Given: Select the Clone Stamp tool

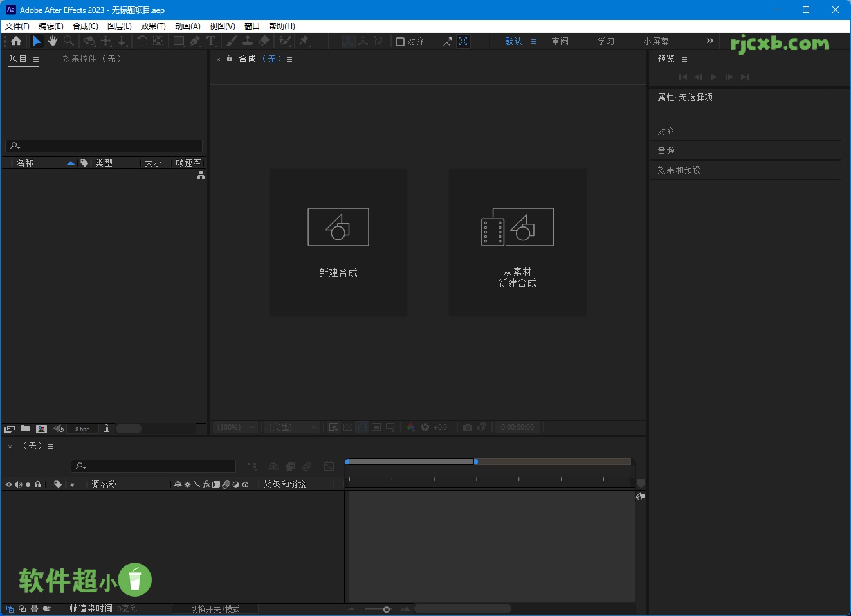Looking at the screenshot, I should click(247, 41).
